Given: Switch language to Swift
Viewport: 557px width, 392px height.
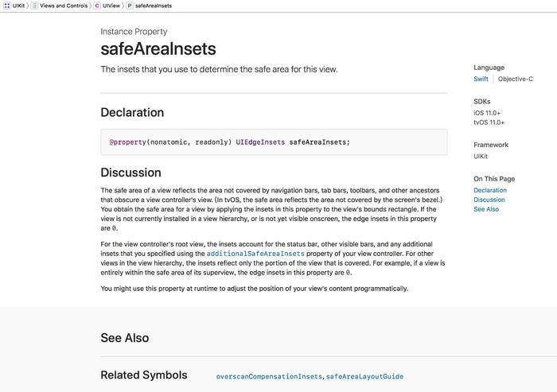Looking at the screenshot, I should click(x=481, y=80).
